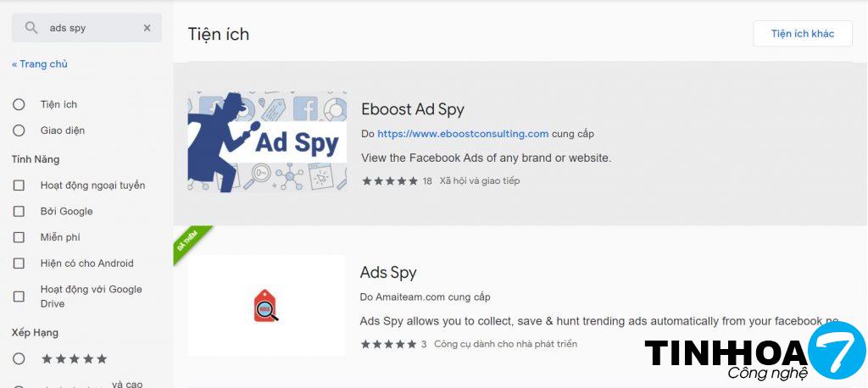Viewport: 868px width, 388px height.
Task: Click the Tiện ích khác button
Action: point(802,34)
